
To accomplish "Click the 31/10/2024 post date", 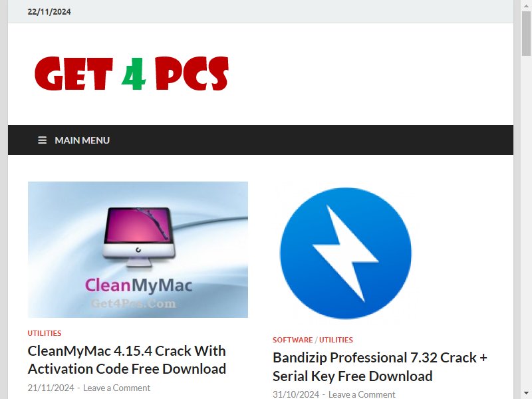I will [x=296, y=394].
